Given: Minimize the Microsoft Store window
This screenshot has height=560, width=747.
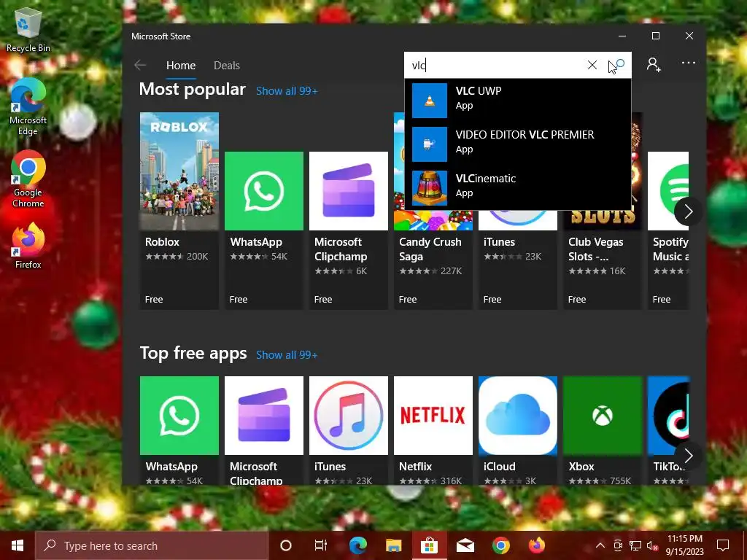Looking at the screenshot, I should pyautogui.click(x=622, y=36).
